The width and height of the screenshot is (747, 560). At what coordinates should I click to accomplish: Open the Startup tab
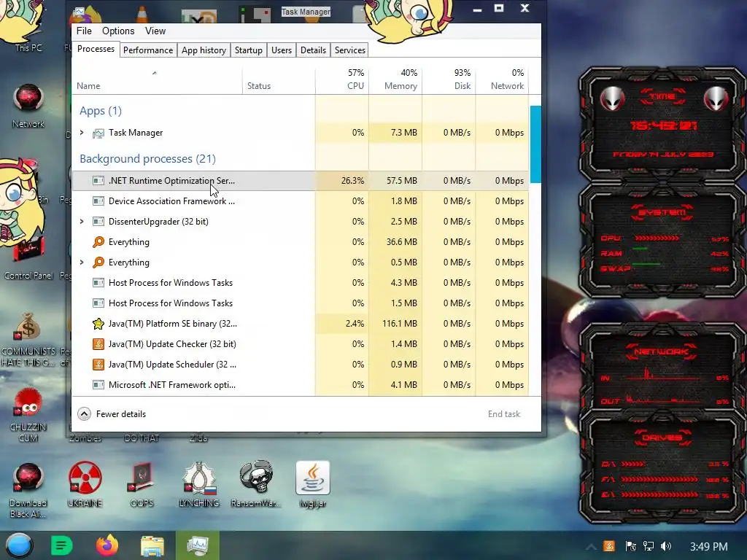248,50
